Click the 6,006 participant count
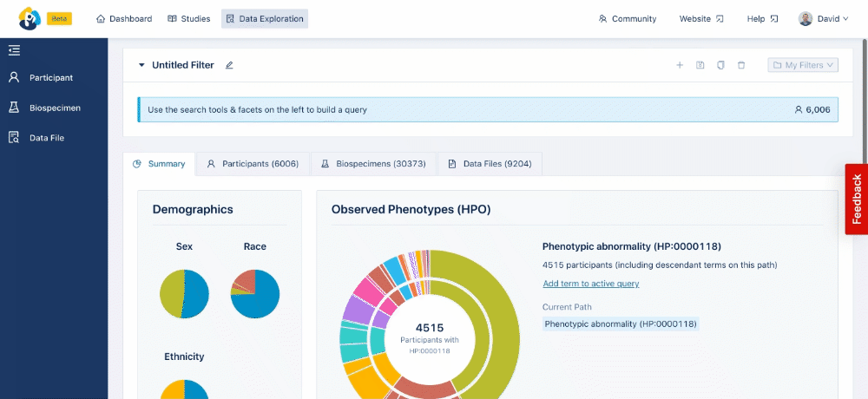The height and width of the screenshot is (399, 868). [812, 109]
